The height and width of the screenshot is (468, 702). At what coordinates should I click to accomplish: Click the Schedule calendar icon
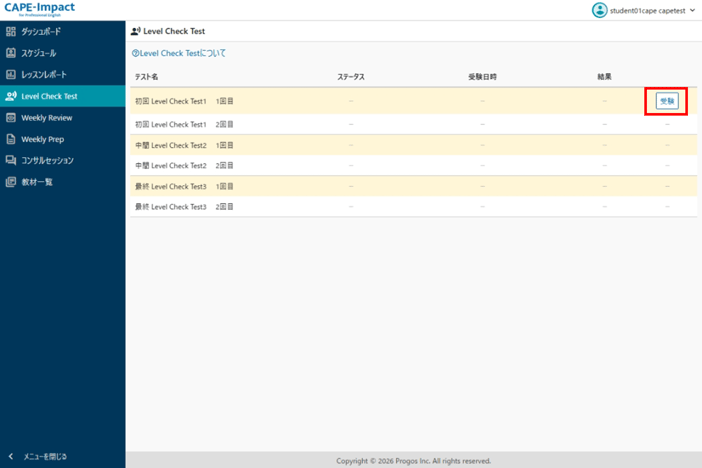point(11,53)
